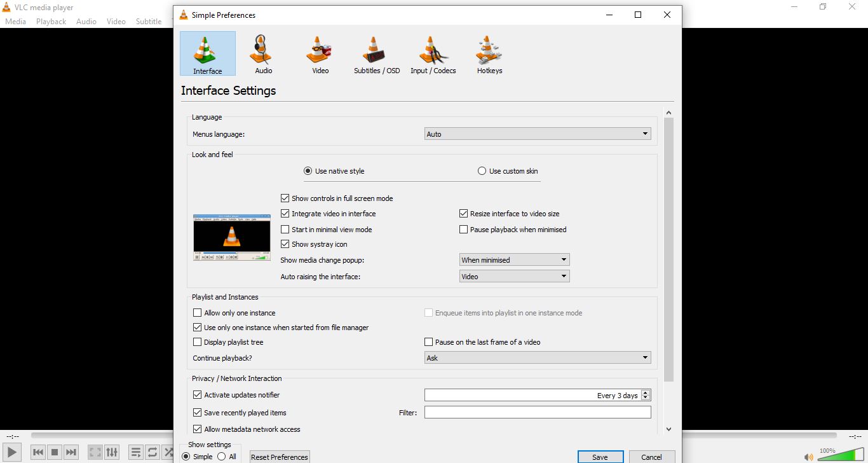
Task: Uncheck Allow metadata network access
Action: pyautogui.click(x=247, y=429)
